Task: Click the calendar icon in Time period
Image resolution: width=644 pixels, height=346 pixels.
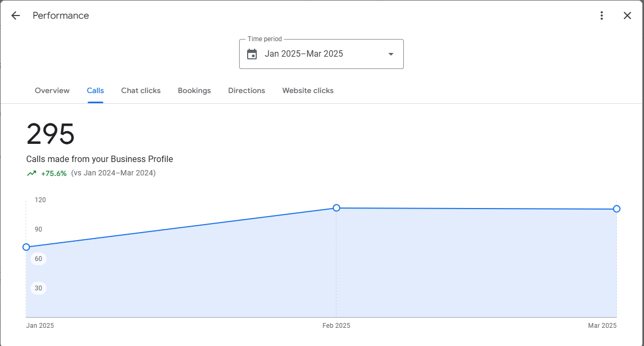Action: click(x=252, y=54)
